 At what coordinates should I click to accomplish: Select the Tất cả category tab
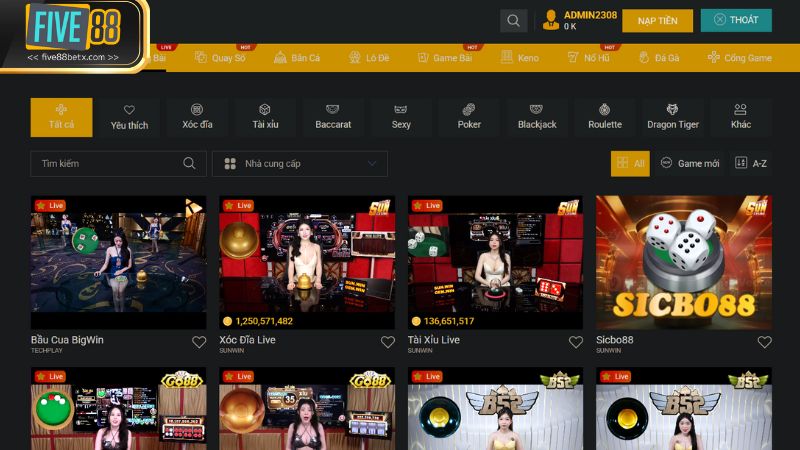click(61, 117)
